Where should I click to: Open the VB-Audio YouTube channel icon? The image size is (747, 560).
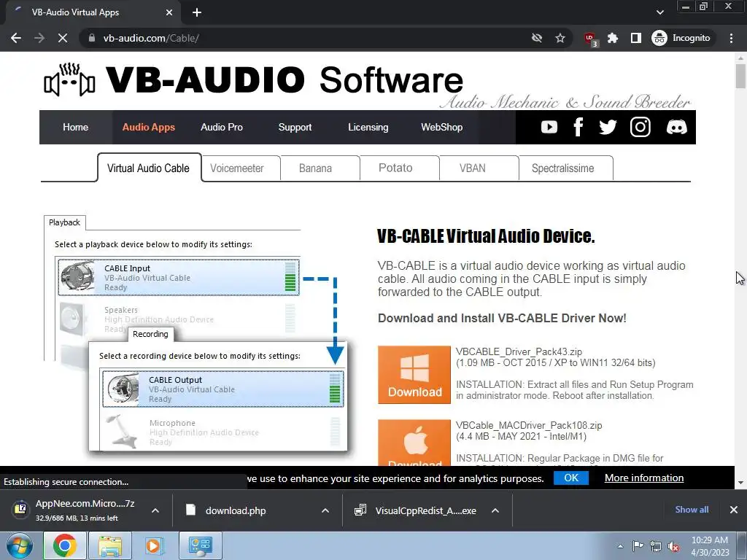pos(549,127)
